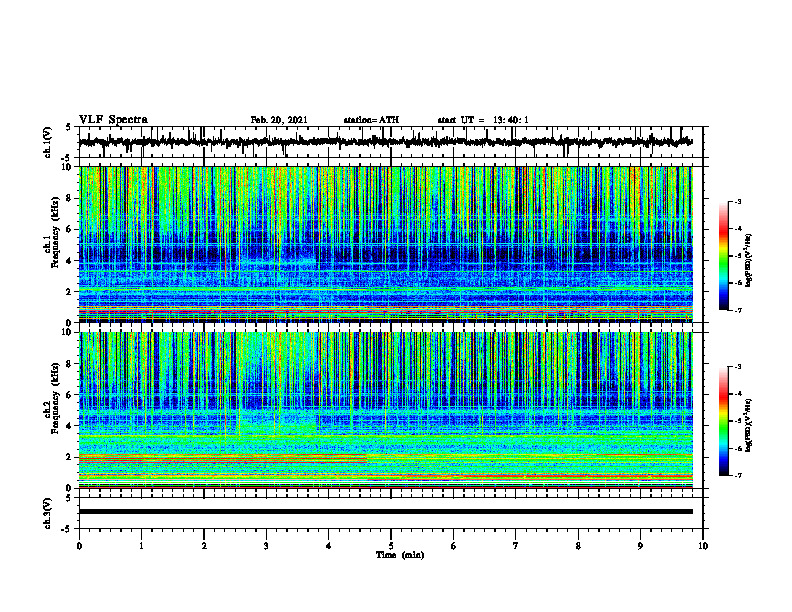
Task: Click the "3" time axis tick label
Action: [x=266, y=546]
